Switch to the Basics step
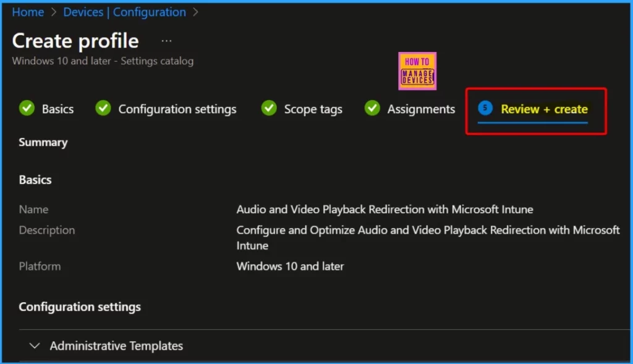This screenshot has height=364, width=633. 57,109
